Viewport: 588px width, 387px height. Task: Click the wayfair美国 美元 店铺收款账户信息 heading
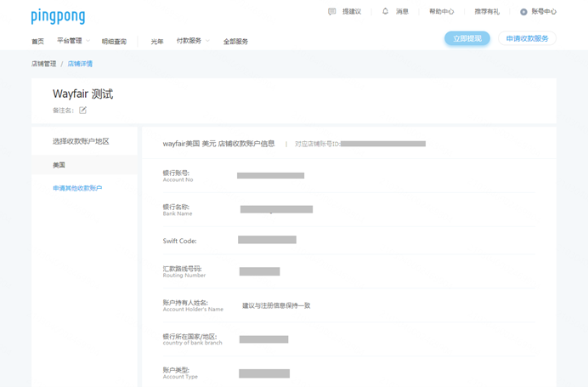pos(218,144)
